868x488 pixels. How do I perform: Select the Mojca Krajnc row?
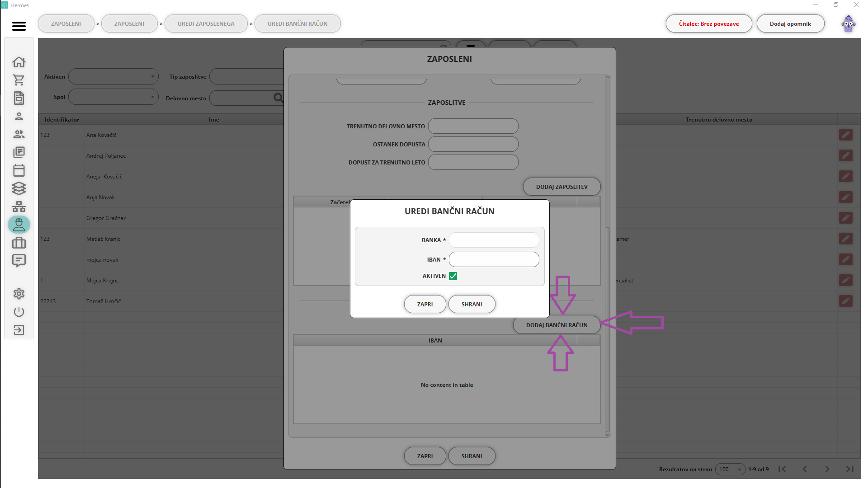161,281
